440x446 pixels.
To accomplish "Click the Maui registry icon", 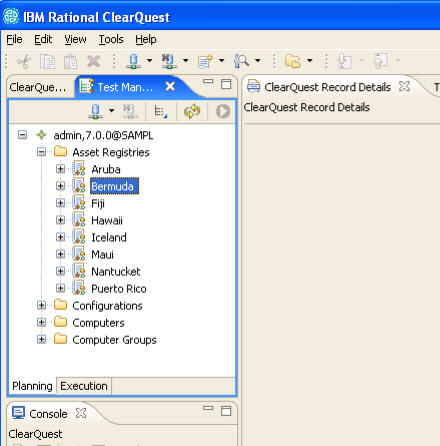I will 79,254.
